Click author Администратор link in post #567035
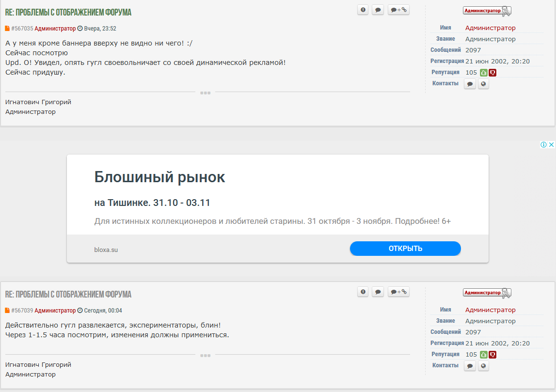 [55, 29]
